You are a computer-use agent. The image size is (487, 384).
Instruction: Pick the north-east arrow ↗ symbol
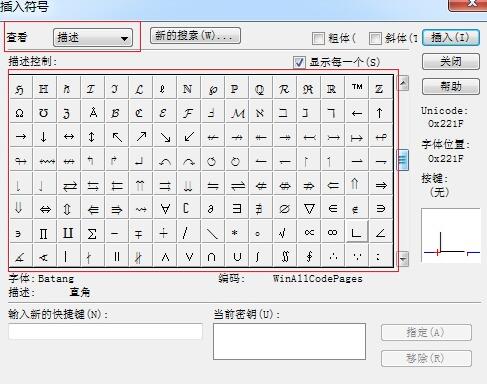click(x=141, y=137)
